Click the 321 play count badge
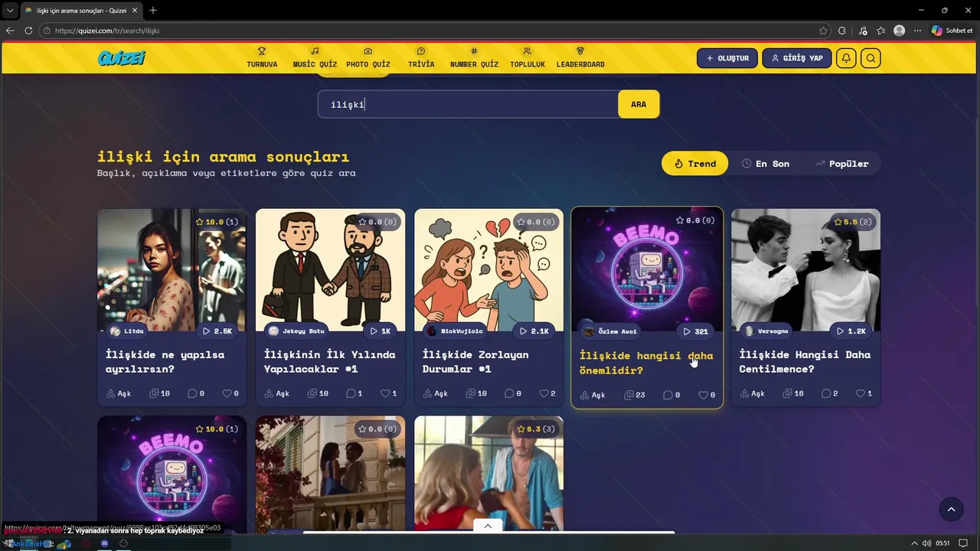This screenshot has height=551, width=980. tap(695, 331)
